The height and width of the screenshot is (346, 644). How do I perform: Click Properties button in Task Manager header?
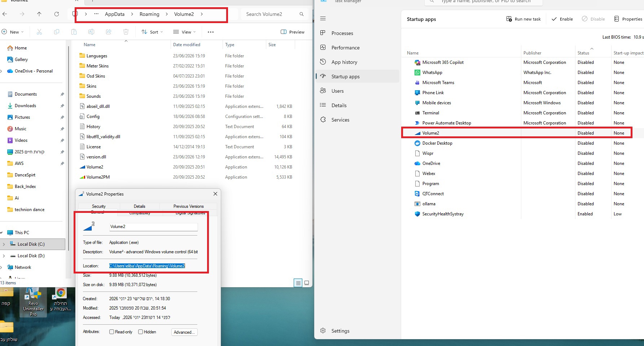628,19
